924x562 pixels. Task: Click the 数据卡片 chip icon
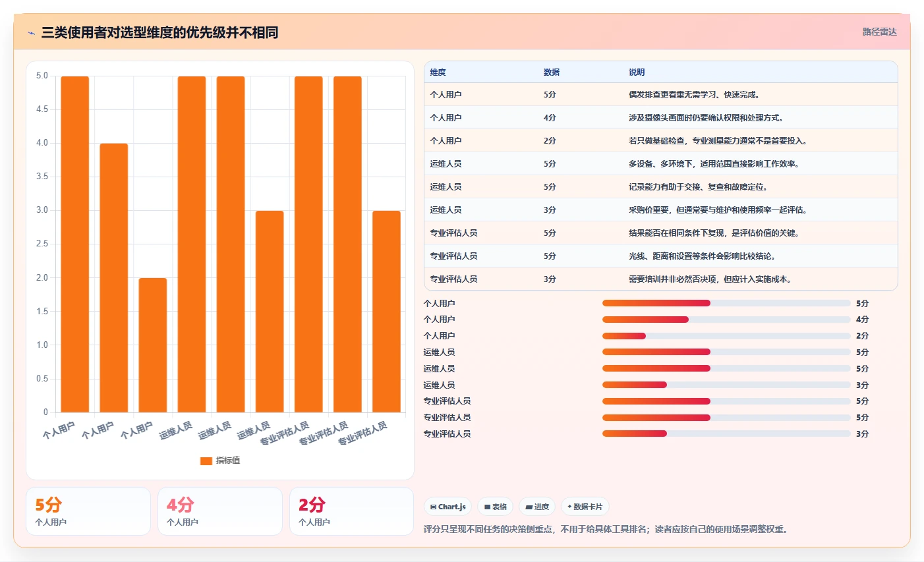pyautogui.click(x=569, y=507)
